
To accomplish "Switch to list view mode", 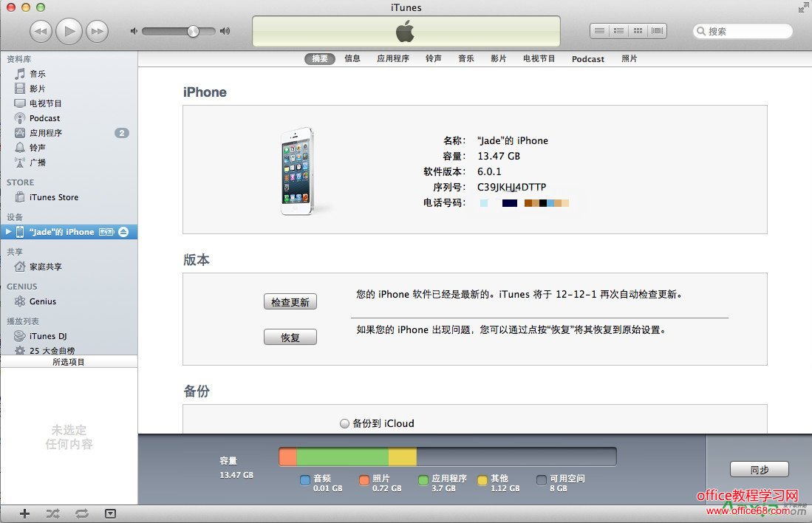I will (600, 31).
